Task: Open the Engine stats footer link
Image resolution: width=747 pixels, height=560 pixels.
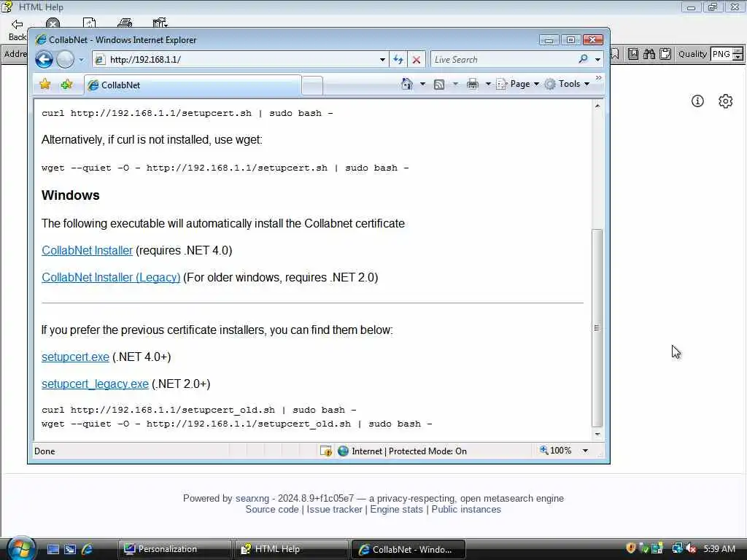Action: [396, 509]
